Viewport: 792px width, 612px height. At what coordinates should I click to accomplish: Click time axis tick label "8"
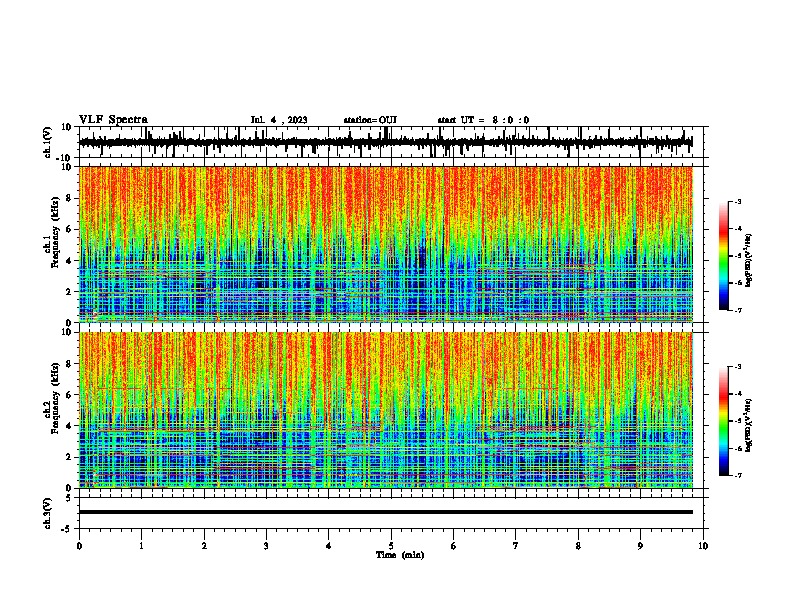pyautogui.click(x=578, y=546)
